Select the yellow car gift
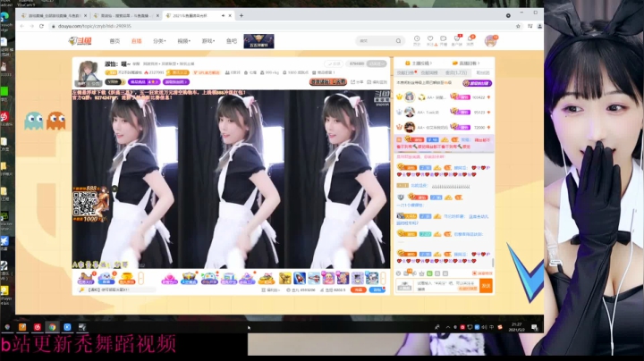The width and height of the screenshot is (644, 361). (267, 278)
